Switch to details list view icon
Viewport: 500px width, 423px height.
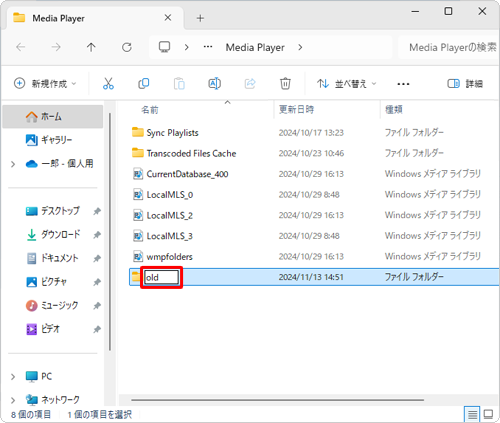(472, 414)
